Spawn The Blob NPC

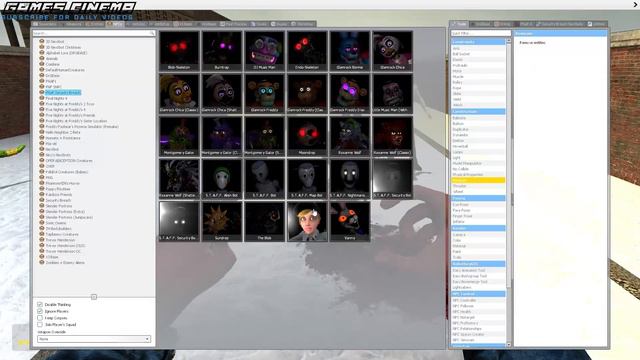[264, 221]
